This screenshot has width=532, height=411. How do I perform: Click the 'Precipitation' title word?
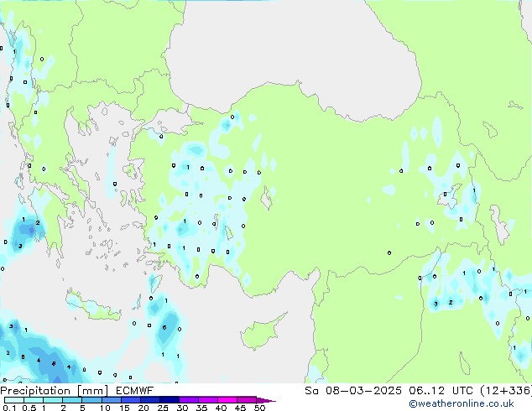35,390
